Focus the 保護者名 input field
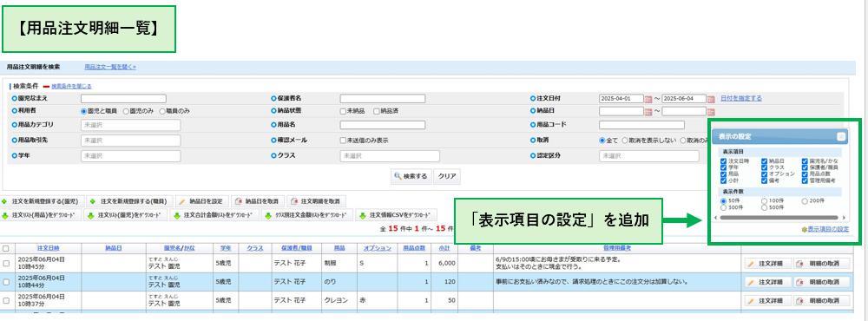The height and width of the screenshot is (321, 868). click(383, 99)
